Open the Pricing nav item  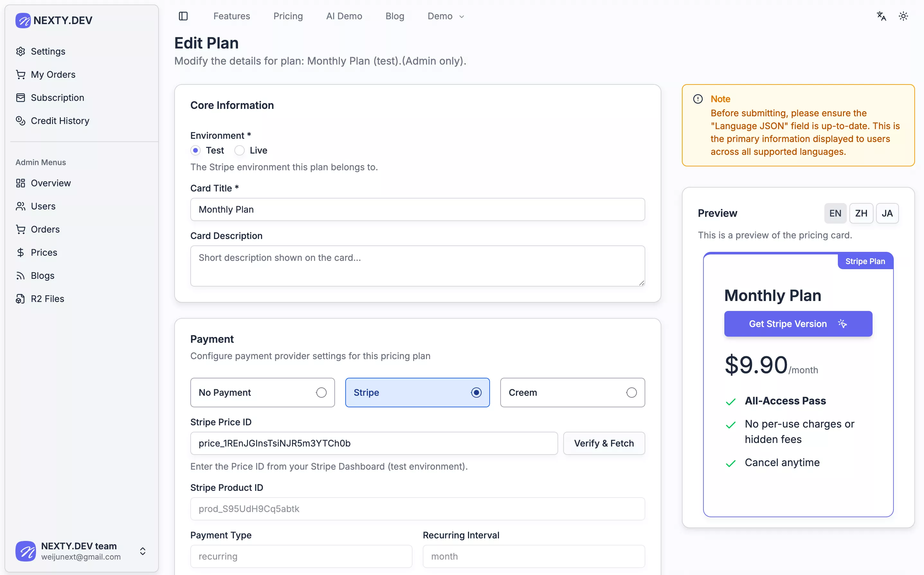tap(288, 16)
